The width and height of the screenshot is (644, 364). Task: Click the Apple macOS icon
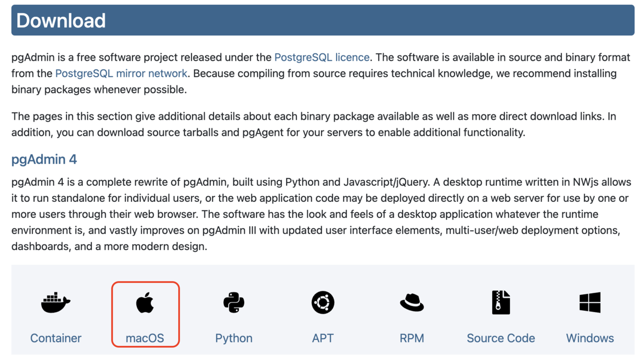(145, 303)
